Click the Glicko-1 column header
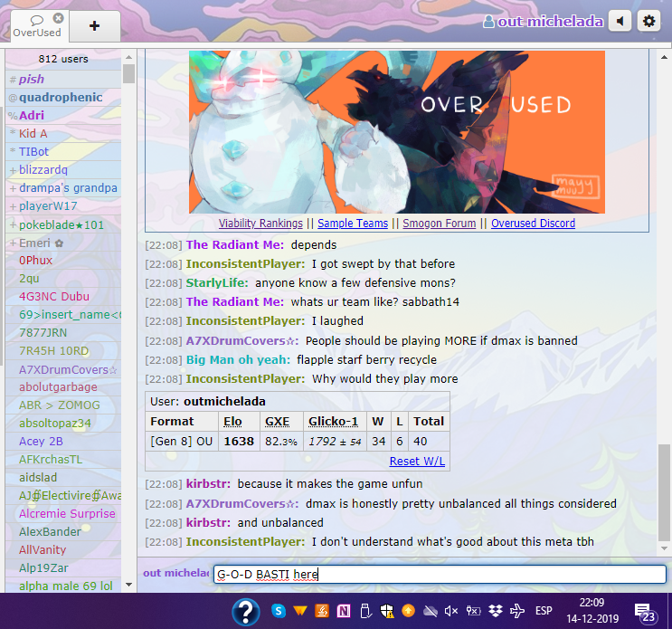The image size is (672, 629). [x=333, y=422]
